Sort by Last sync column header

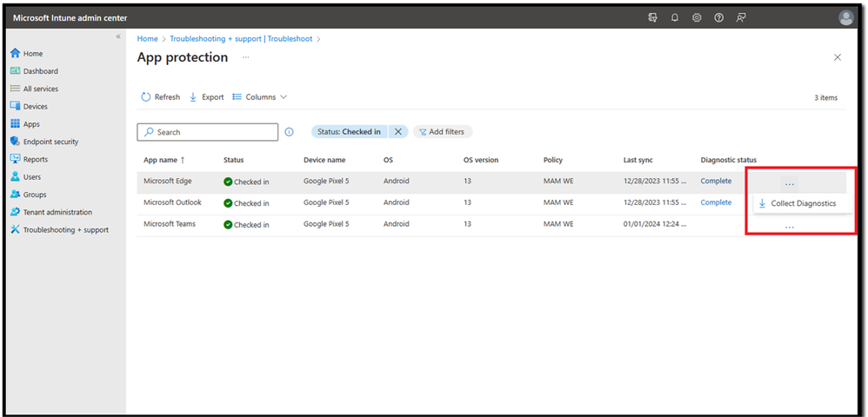tap(638, 160)
